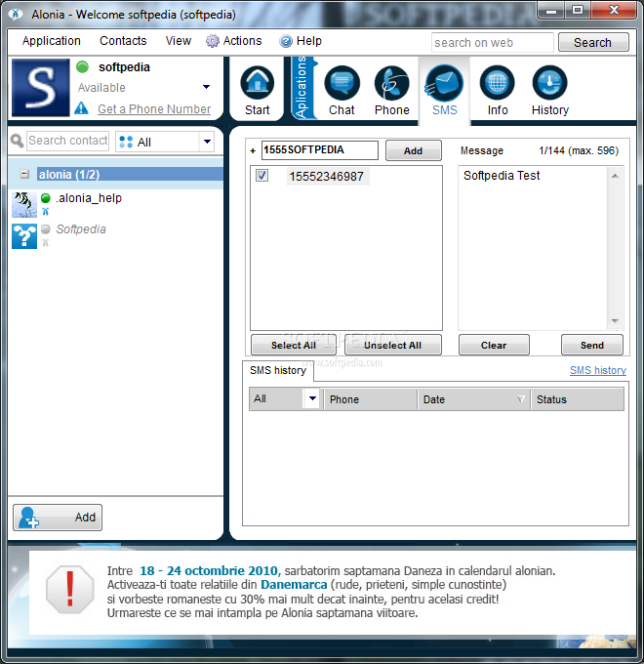This screenshot has height=664, width=644.
Task: Open the All filter dropdown in SMS history
Action: tap(312, 398)
